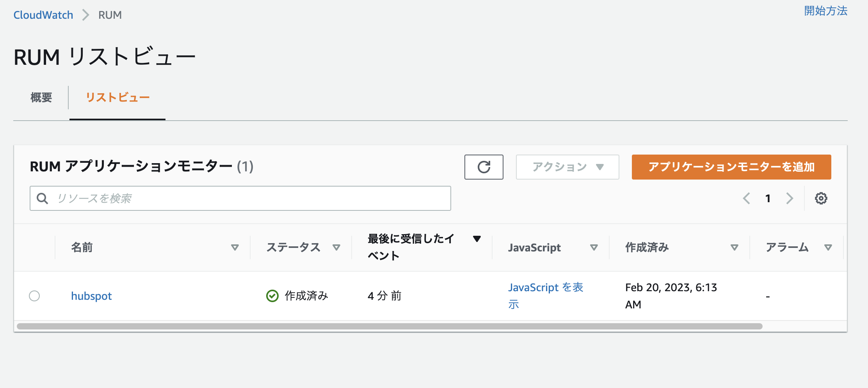Image resolution: width=868 pixels, height=388 pixels.
Task: Sort by ステータス column arrow
Action: [336, 247]
